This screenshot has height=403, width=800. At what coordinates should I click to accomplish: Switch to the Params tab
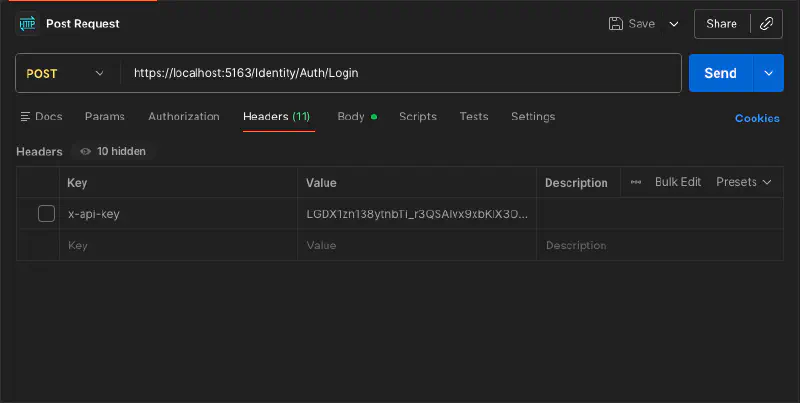(x=105, y=117)
